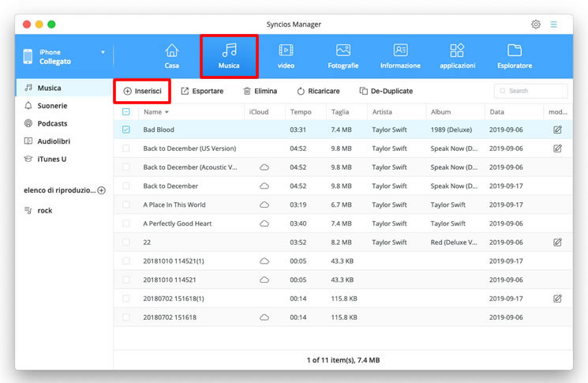588x383 pixels.
Task: Click iCloud icon for 20180702 151618
Action: (264, 317)
